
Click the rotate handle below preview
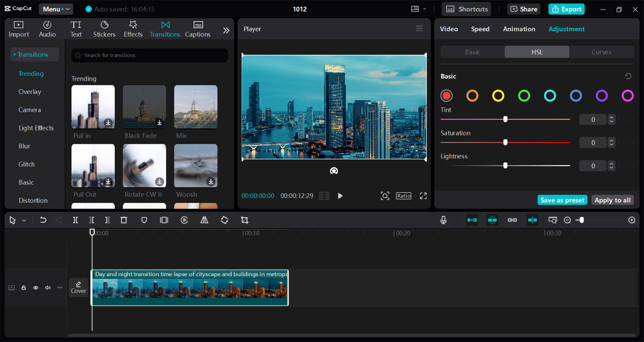tap(334, 171)
